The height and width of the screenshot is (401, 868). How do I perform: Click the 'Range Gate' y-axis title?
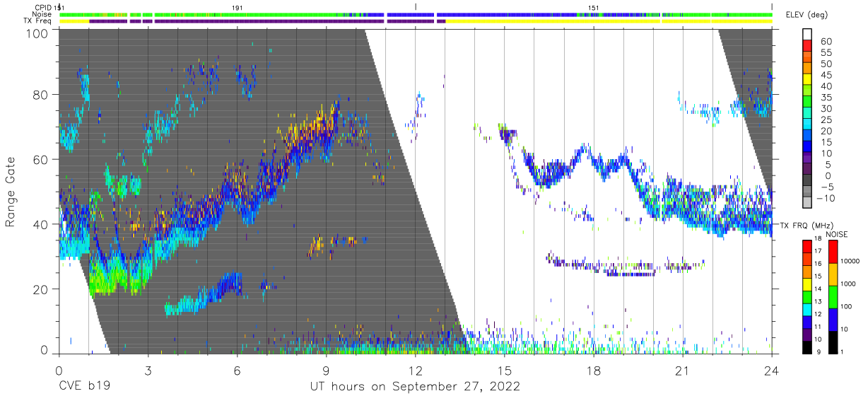11,191
